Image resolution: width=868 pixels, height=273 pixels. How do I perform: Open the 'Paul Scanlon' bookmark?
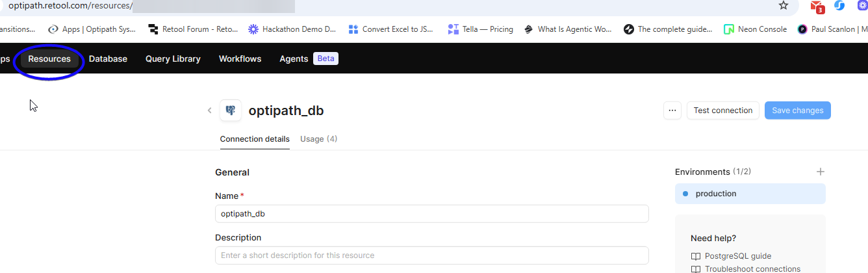click(x=832, y=29)
